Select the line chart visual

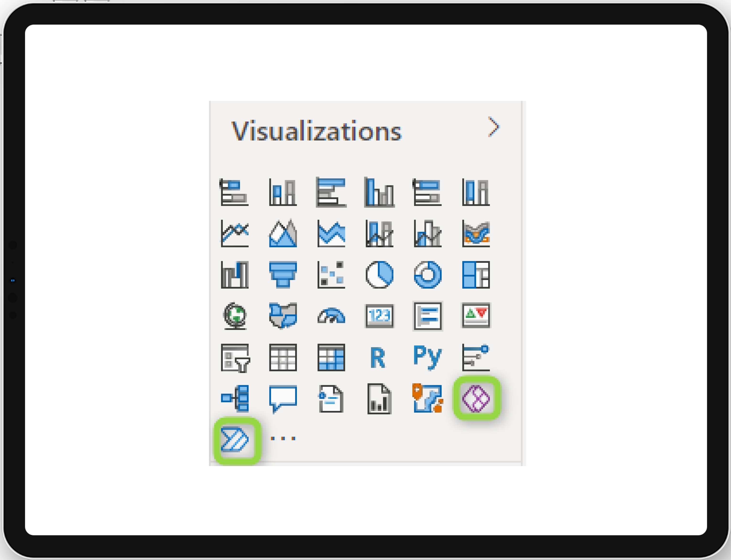(235, 233)
